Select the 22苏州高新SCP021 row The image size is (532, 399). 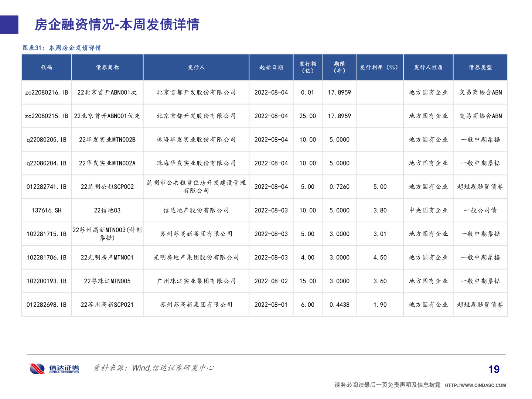pos(107,304)
